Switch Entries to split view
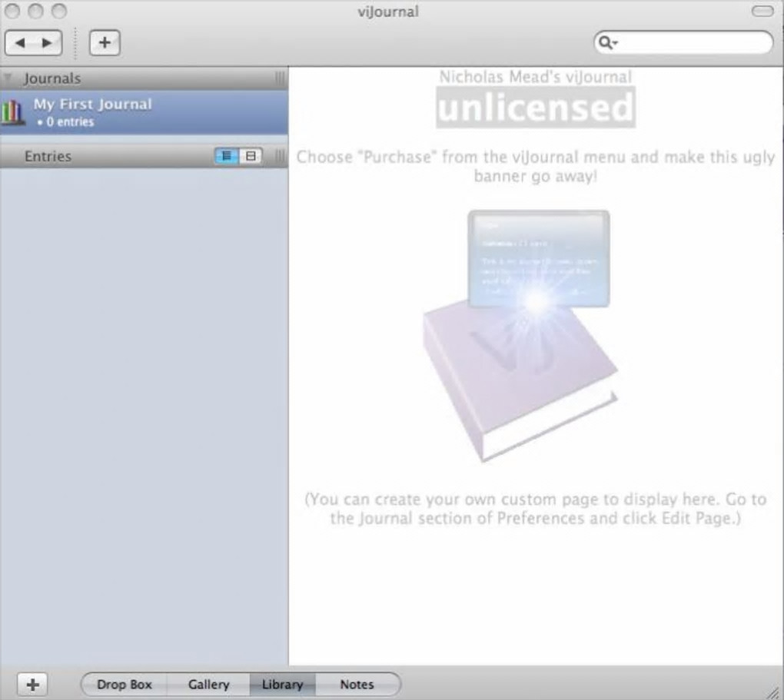 click(251, 157)
